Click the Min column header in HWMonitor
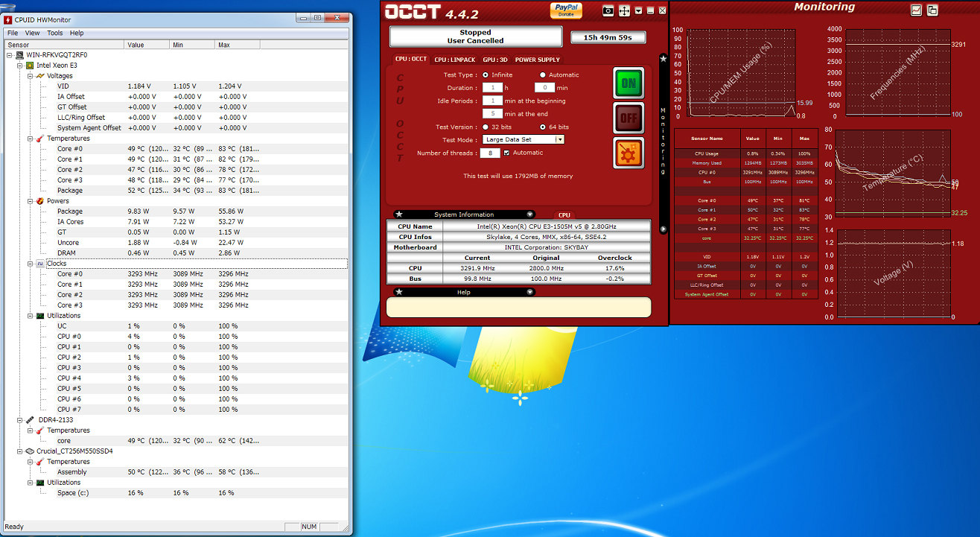The image size is (980, 537). click(x=192, y=45)
